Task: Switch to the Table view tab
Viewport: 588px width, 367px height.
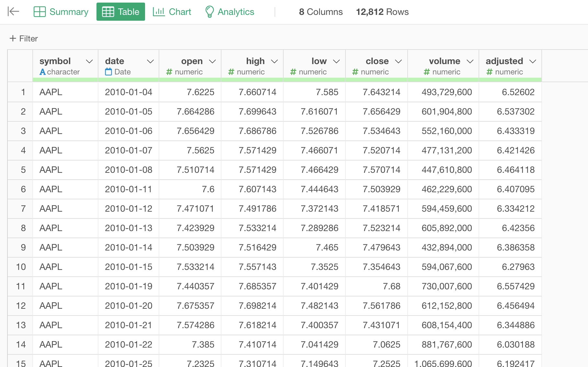Action: (121, 12)
